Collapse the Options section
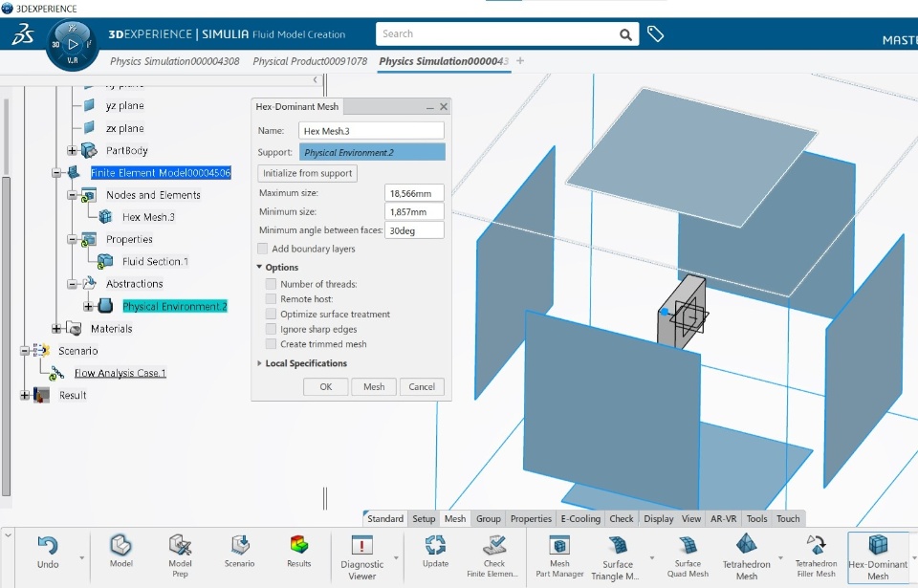Image resolution: width=918 pixels, height=588 pixels. 259,267
